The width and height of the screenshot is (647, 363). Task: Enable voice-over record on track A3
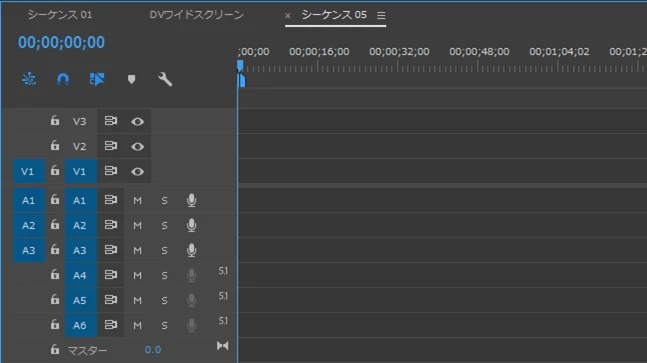(191, 250)
